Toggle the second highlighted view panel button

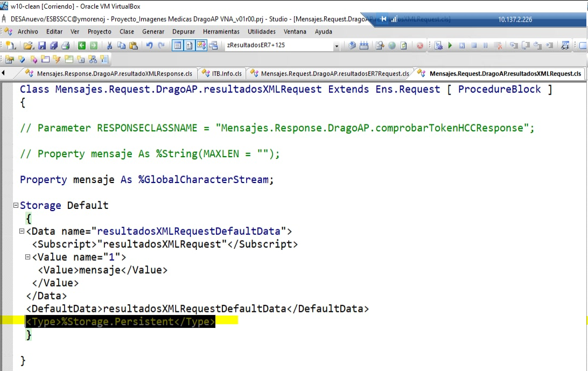tap(189, 46)
